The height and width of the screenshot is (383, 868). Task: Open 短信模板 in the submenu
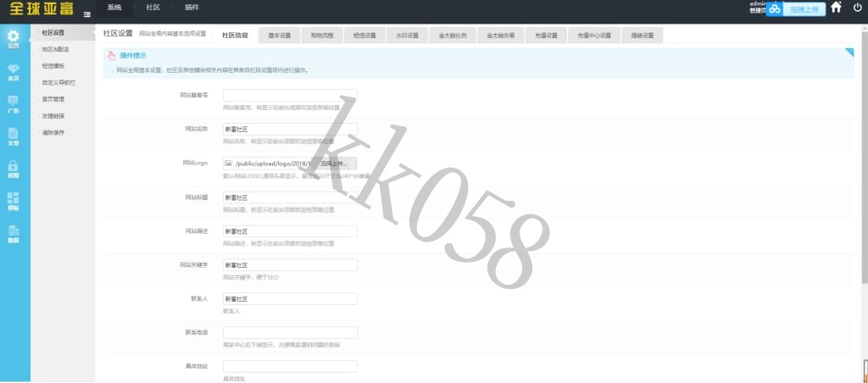point(53,66)
